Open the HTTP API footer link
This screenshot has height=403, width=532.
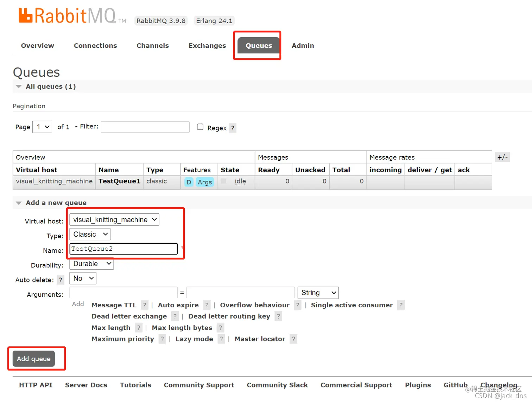(x=36, y=385)
